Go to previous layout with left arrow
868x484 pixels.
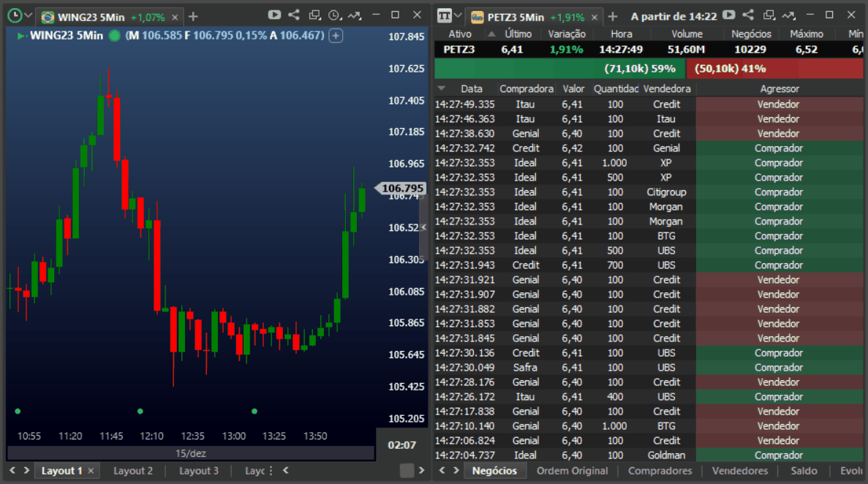click(x=12, y=470)
